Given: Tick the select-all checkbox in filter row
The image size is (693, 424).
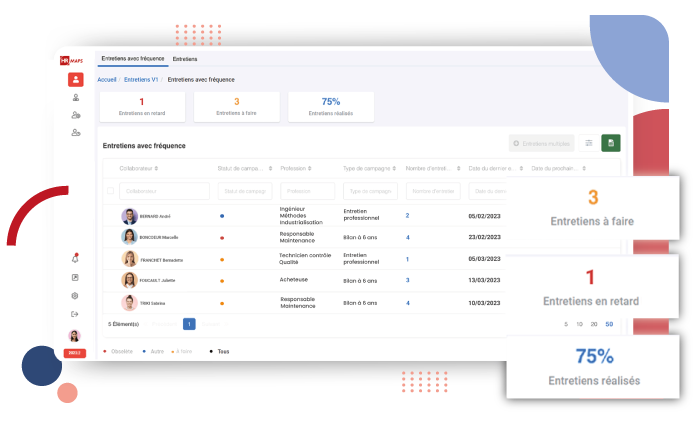Looking at the screenshot, I should [110, 191].
